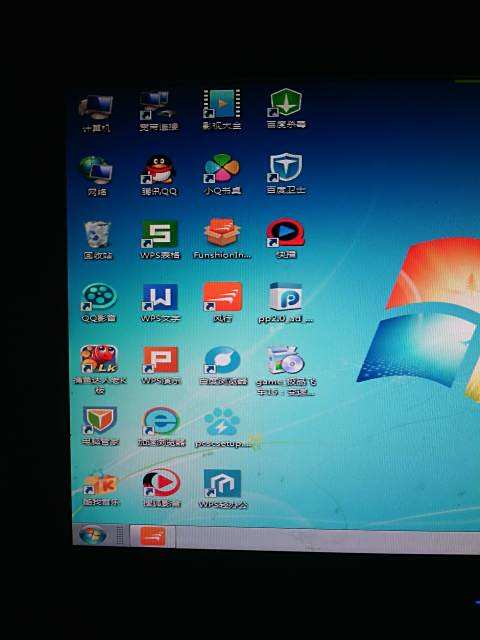Open the Windows Start orb
Image resolution: width=480 pixels, height=640 pixels.
point(92,535)
